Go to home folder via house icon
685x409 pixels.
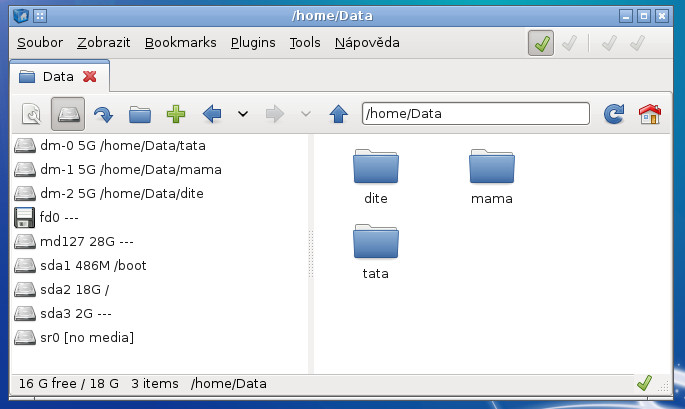(650, 114)
